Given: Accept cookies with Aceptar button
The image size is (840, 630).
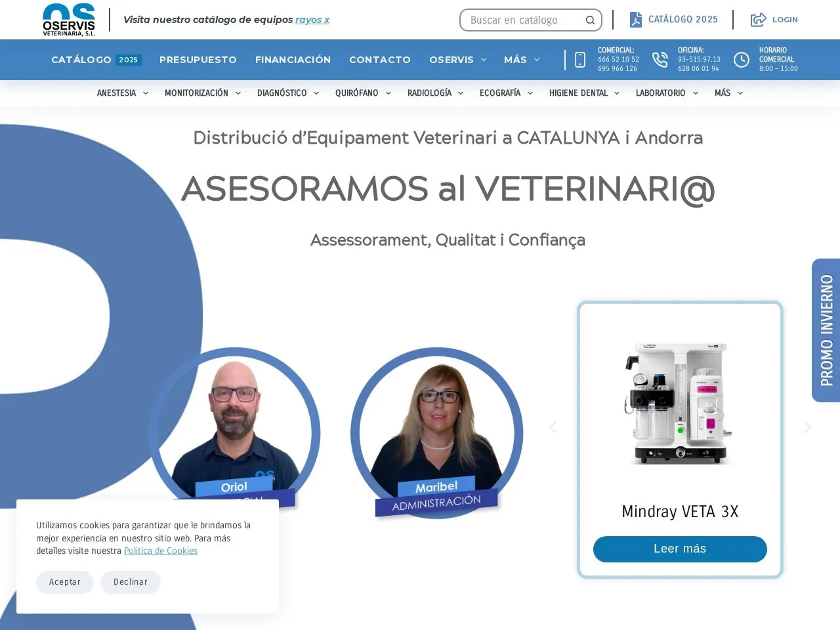Looking at the screenshot, I should click(x=65, y=582).
